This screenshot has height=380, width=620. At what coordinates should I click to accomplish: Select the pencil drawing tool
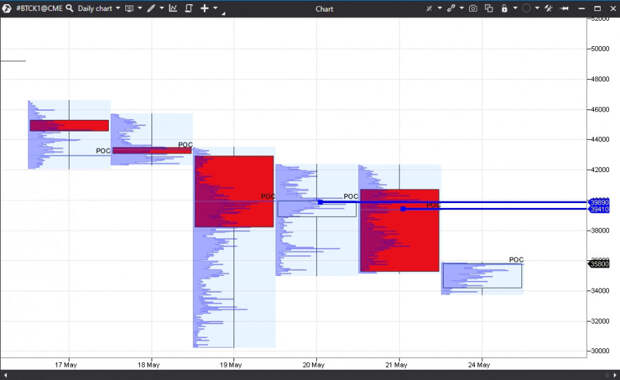pyautogui.click(x=151, y=8)
